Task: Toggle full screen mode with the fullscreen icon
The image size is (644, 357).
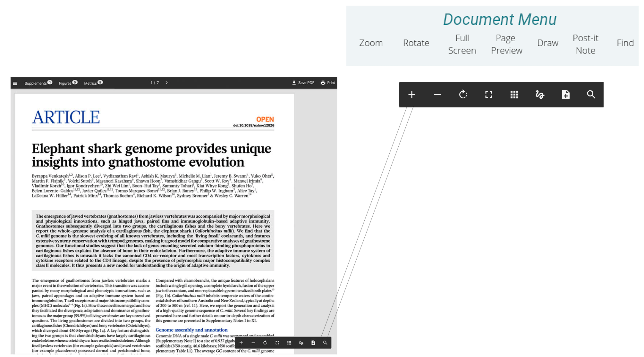Action: pos(488,95)
